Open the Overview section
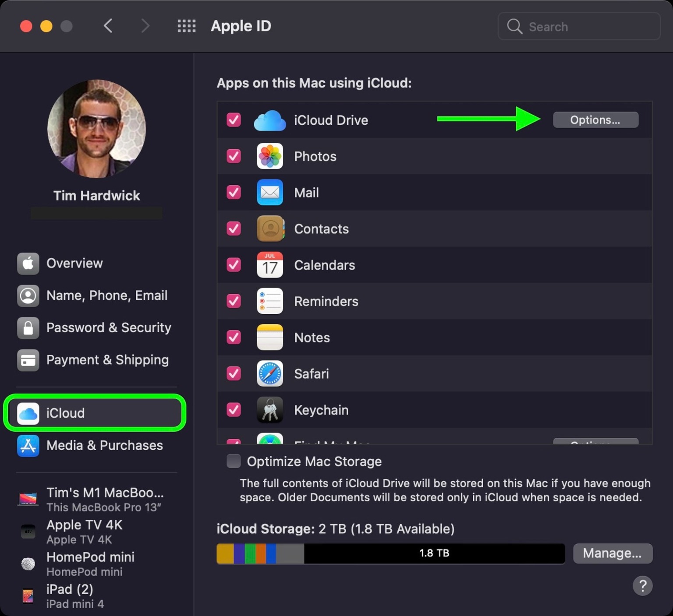Viewport: 673px width, 616px height. pyautogui.click(x=96, y=263)
